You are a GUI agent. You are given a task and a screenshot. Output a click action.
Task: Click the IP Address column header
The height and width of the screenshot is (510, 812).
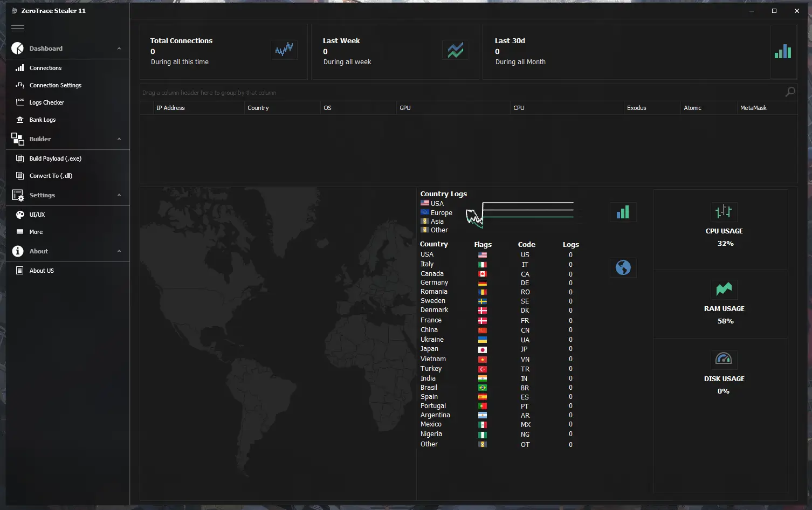170,108
